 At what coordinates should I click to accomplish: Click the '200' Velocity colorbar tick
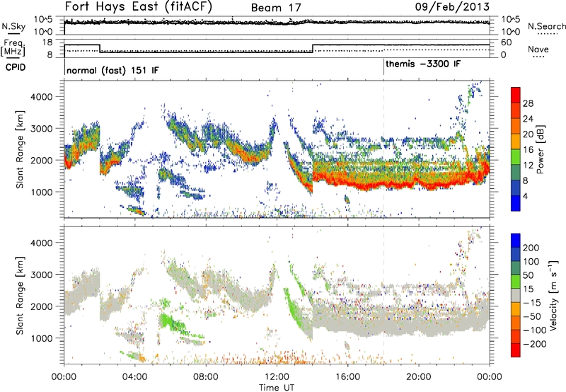(x=531, y=248)
